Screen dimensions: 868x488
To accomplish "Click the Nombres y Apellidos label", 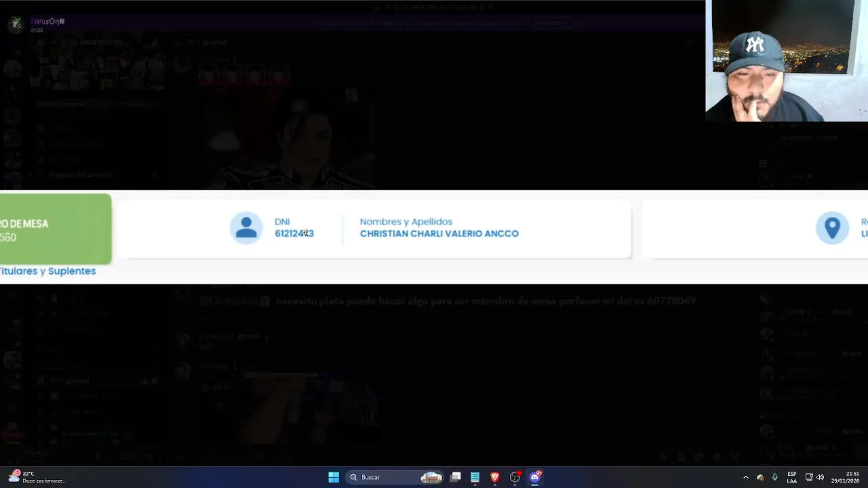I will tap(406, 222).
